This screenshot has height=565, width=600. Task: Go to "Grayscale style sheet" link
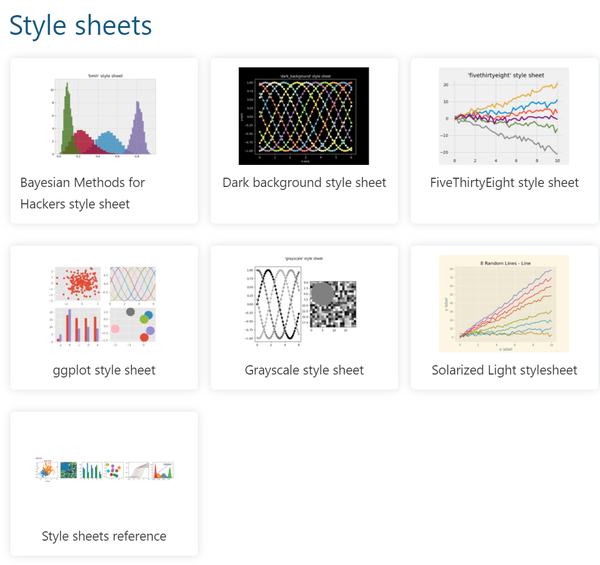click(x=304, y=370)
